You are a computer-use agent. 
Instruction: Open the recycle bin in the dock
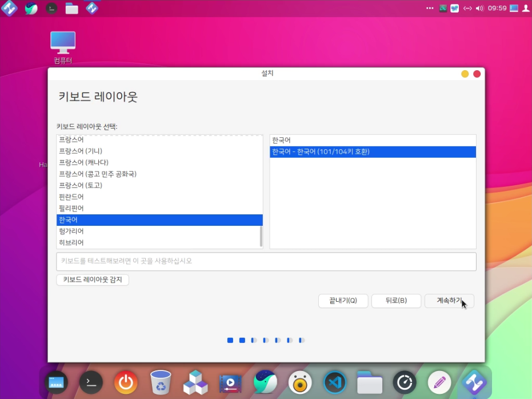(161, 382)
